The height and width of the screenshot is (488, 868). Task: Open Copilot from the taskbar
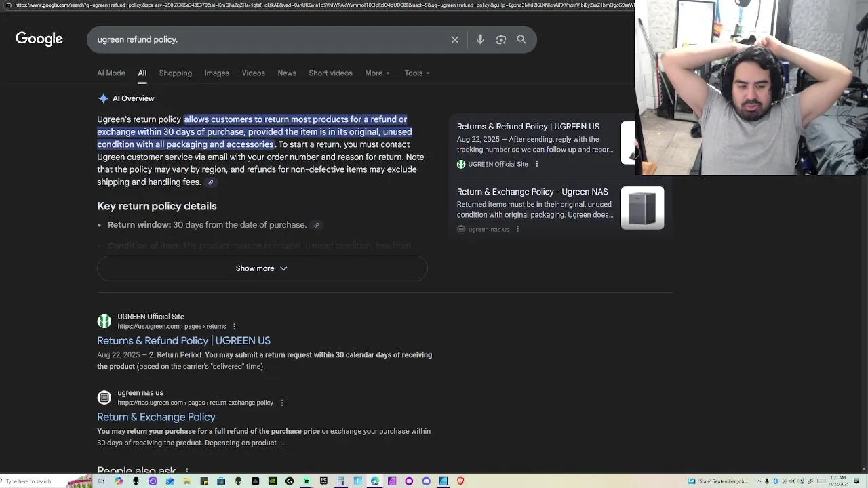[119, 481]
